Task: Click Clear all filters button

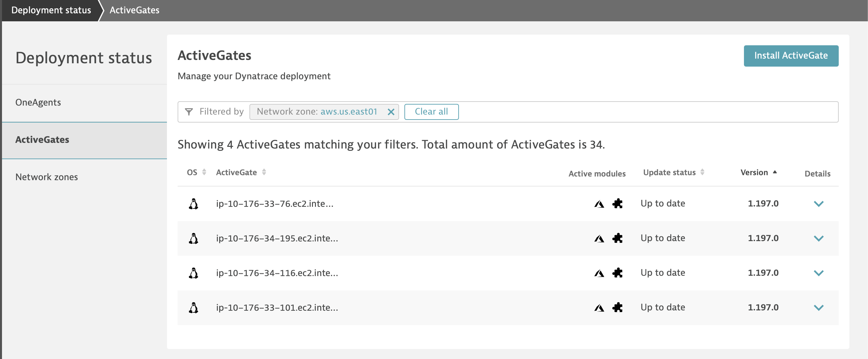Action: [x=431, y=112]
